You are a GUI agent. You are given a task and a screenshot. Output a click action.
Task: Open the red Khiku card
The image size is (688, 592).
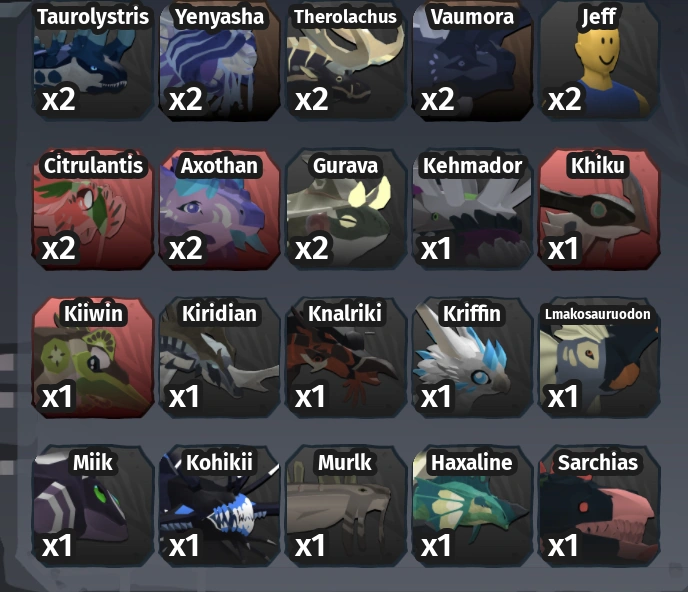click(x=599, y=209)
